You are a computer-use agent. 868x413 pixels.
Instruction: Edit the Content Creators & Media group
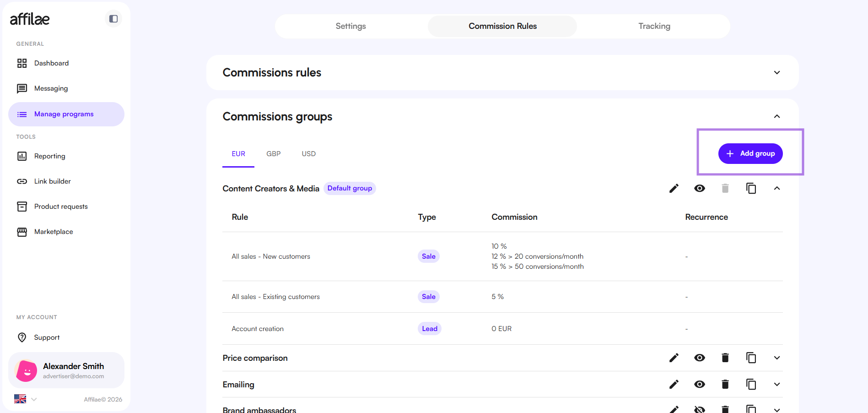click(674, 188)
